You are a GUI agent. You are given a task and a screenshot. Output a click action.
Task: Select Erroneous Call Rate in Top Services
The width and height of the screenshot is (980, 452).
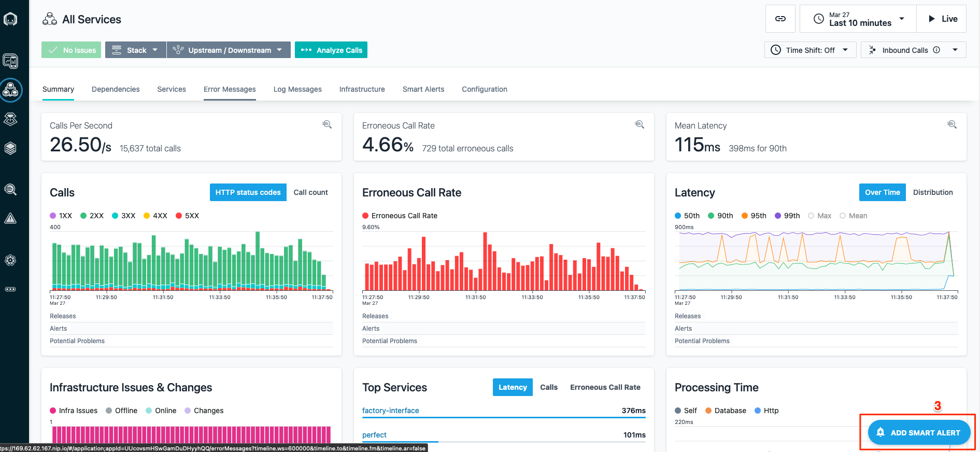pyautogui.click(x=605, y=387)
